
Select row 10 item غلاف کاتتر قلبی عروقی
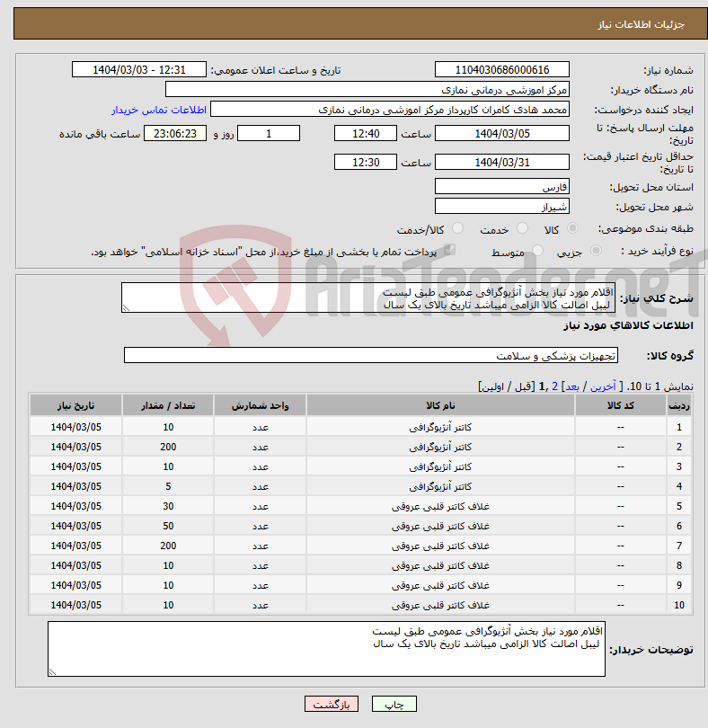point(440,605)
